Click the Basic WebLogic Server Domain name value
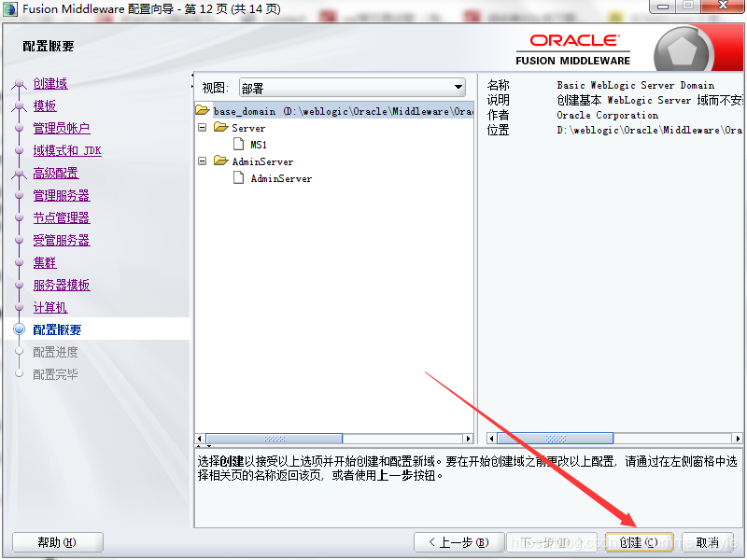Viewport: 747px width, 560px height. pyautogui.click(x=636, y=85)
